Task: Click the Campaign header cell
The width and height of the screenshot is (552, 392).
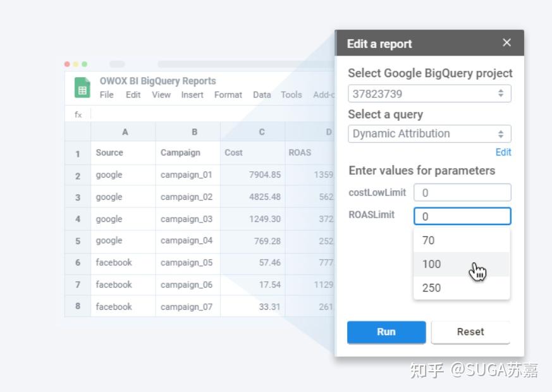Action: pos(188,153)
